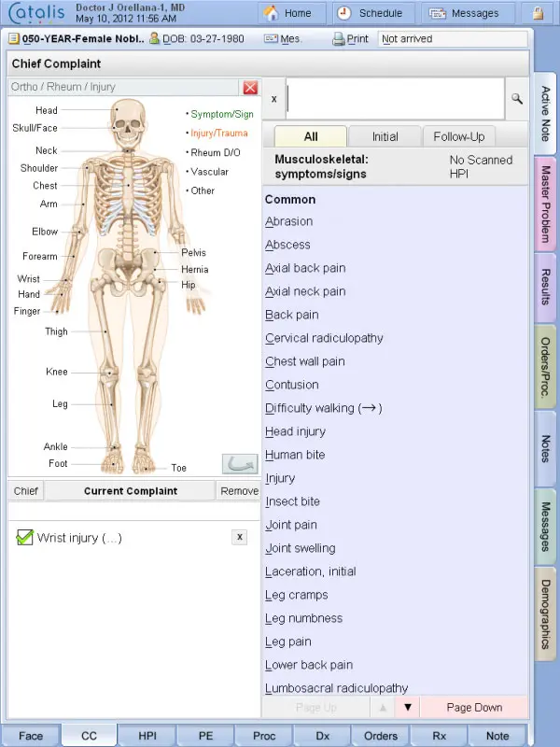560x747 pixels.
Task: Click the padlock lock icon
Action: point(539,13)
